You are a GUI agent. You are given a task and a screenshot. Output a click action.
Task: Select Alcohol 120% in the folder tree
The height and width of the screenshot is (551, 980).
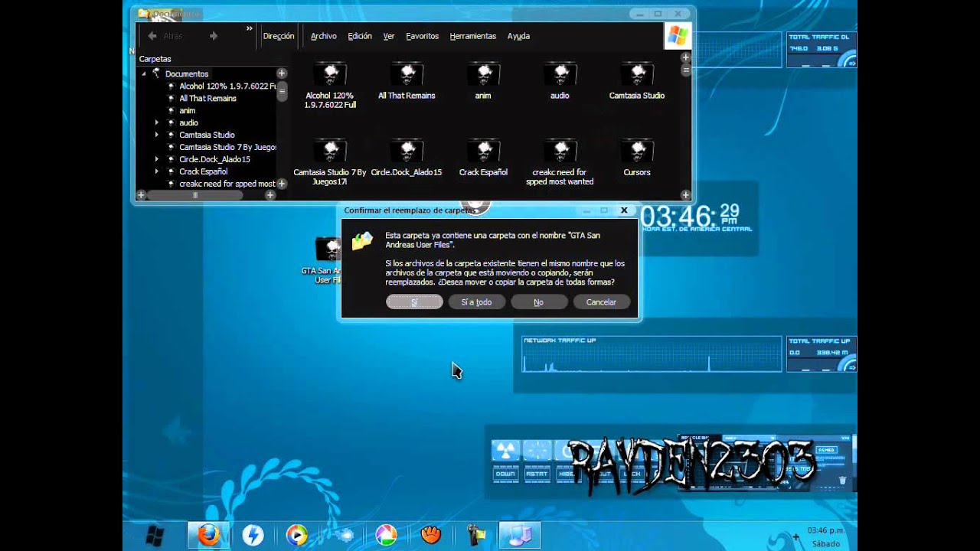(x=227, y=86)
